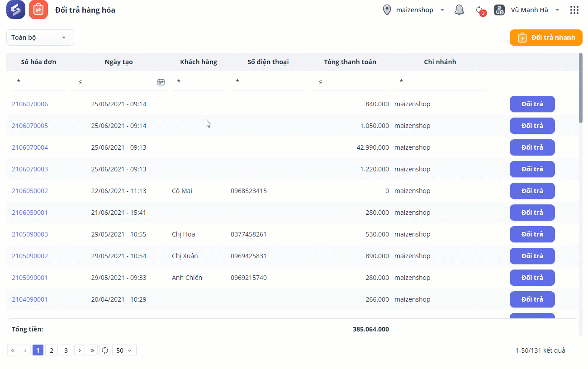This screenshot has height=369, width=588.
Task: Go to page 2
Action: coord(52,350)
